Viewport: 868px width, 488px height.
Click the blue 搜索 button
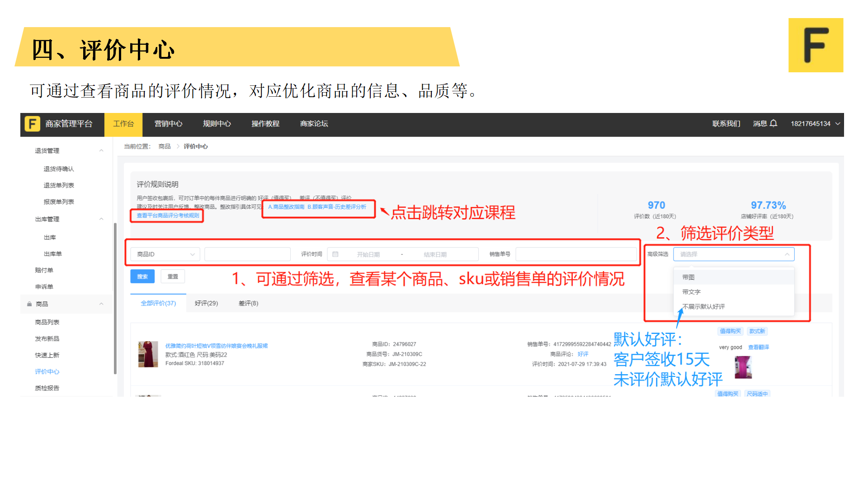142,277
